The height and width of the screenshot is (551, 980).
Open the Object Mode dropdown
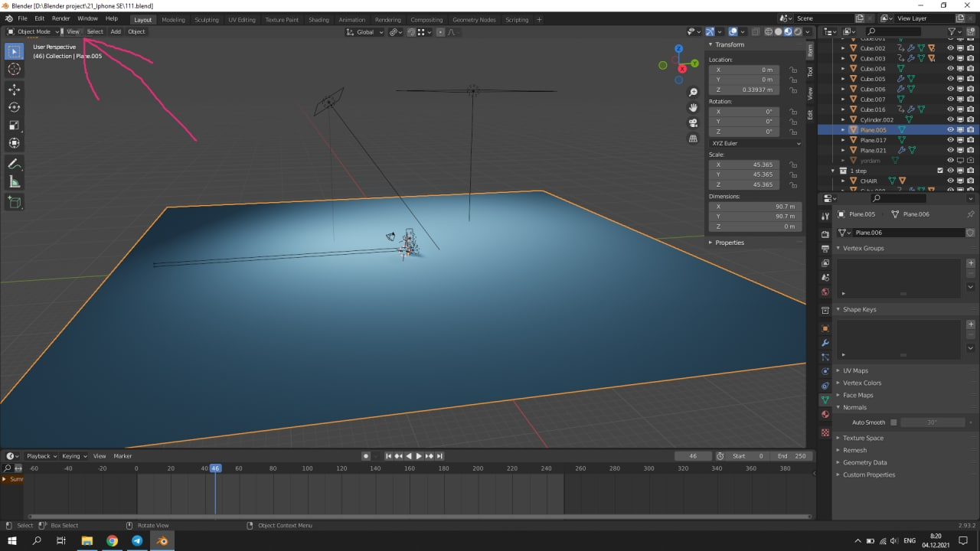(x=33, y=31)
